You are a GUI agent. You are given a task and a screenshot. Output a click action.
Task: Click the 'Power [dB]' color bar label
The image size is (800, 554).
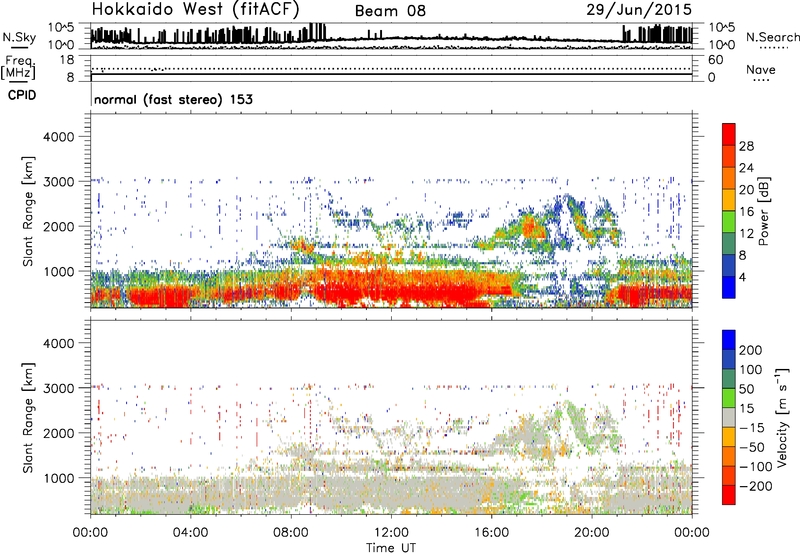[763, 211]
